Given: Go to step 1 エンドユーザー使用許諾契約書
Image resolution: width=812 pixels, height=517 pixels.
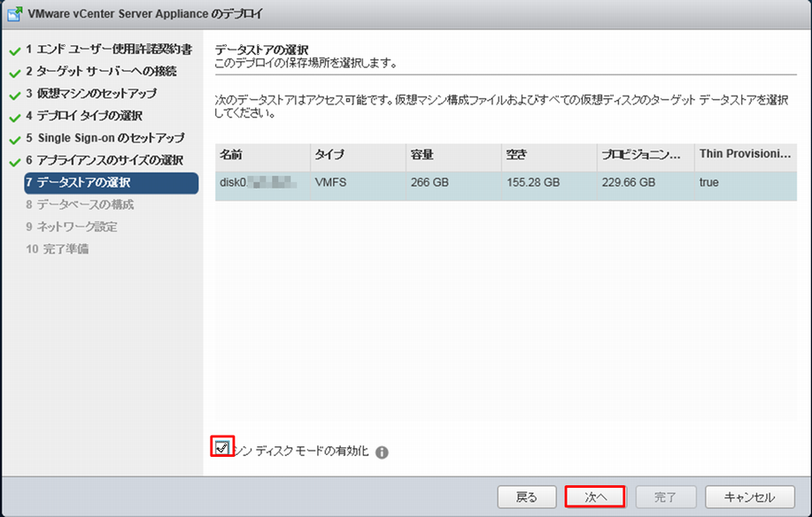Looking at the screenshot, I should click(108, 50).
